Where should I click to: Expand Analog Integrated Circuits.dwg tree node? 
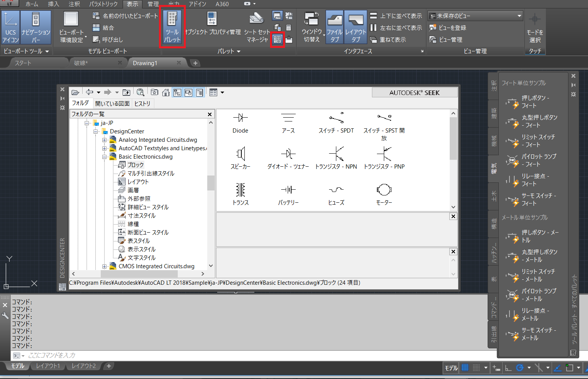coord(104,140)
